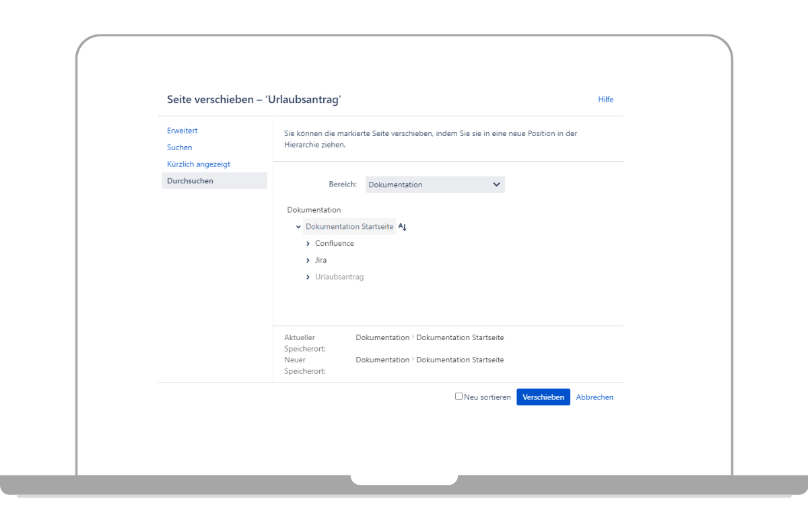Viewport: 808px width, 532px height.
Task: Open the Suchen tab
Action: [180, 147]
